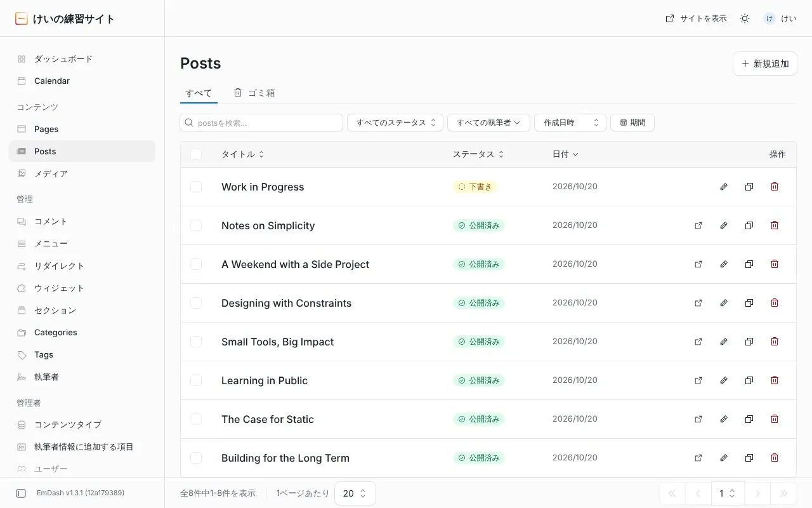
Task: Select the すべて tab
Action: (199, 93)
